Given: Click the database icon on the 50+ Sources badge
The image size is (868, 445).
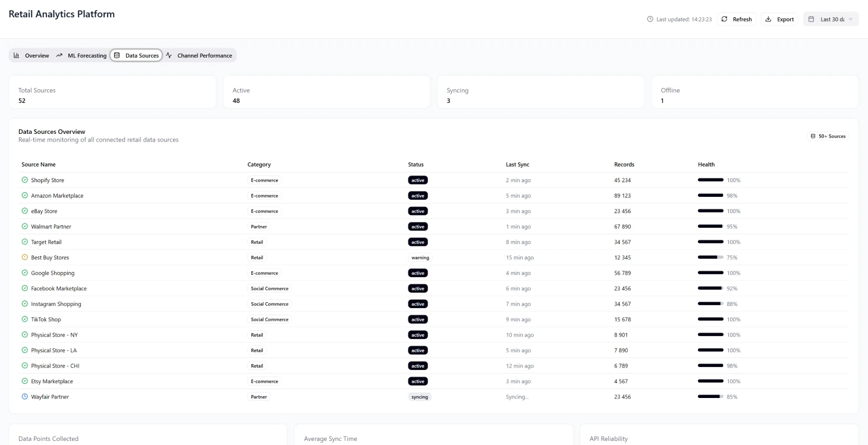Looking at the screenshot, I should 813,136.
